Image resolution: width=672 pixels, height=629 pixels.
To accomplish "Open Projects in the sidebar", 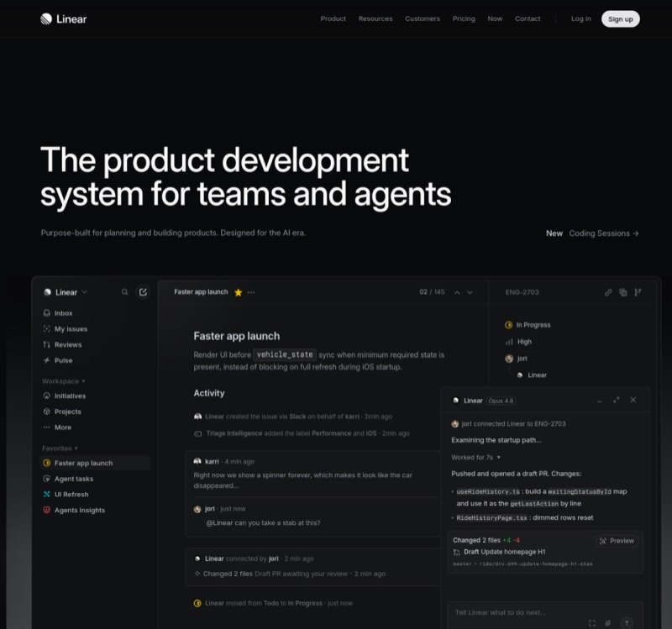I will 62,411.
